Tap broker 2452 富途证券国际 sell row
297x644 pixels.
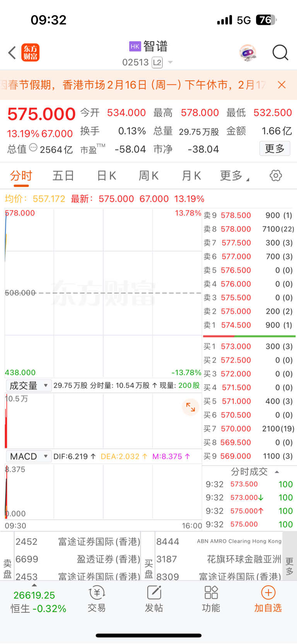pos(77,542)
